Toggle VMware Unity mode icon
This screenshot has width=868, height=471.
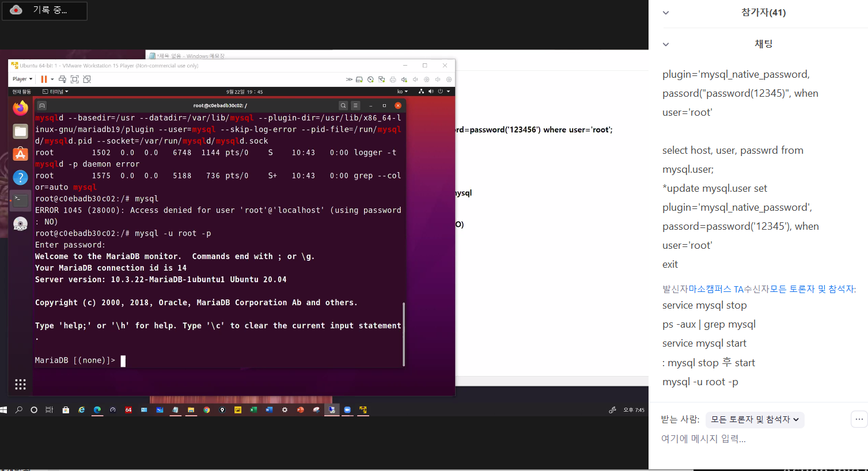point(86,79)
